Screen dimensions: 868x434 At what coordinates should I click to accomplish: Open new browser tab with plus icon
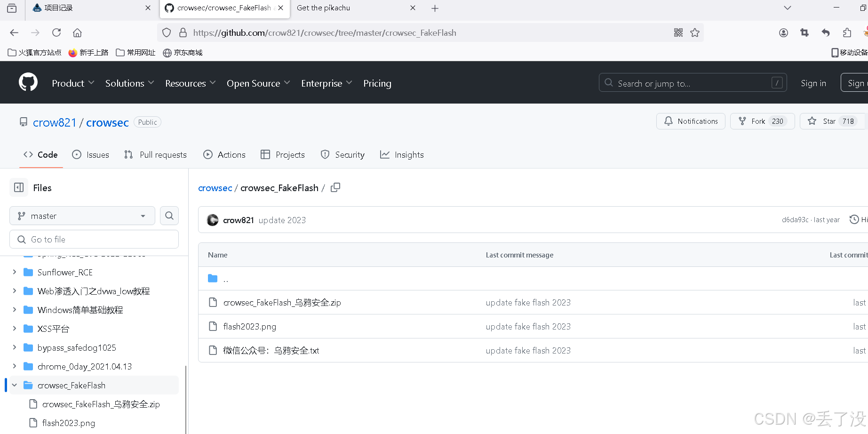click(x=435, y=8)
